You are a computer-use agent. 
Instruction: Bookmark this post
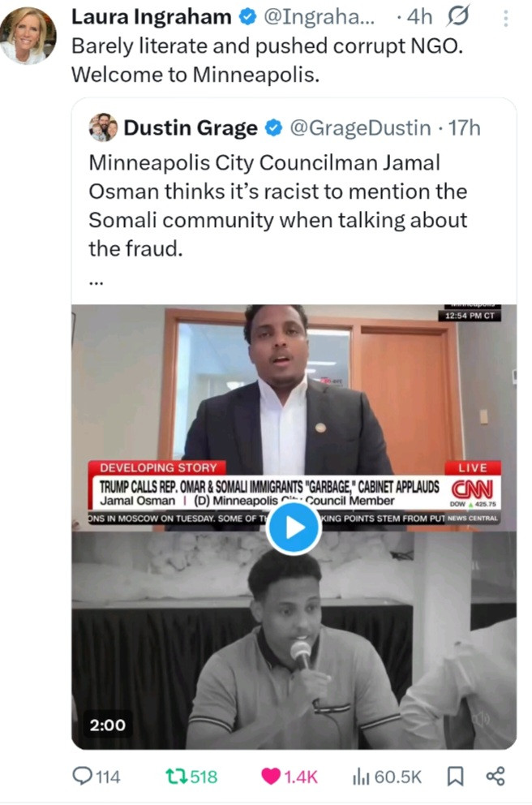click(x=454, y=777)
